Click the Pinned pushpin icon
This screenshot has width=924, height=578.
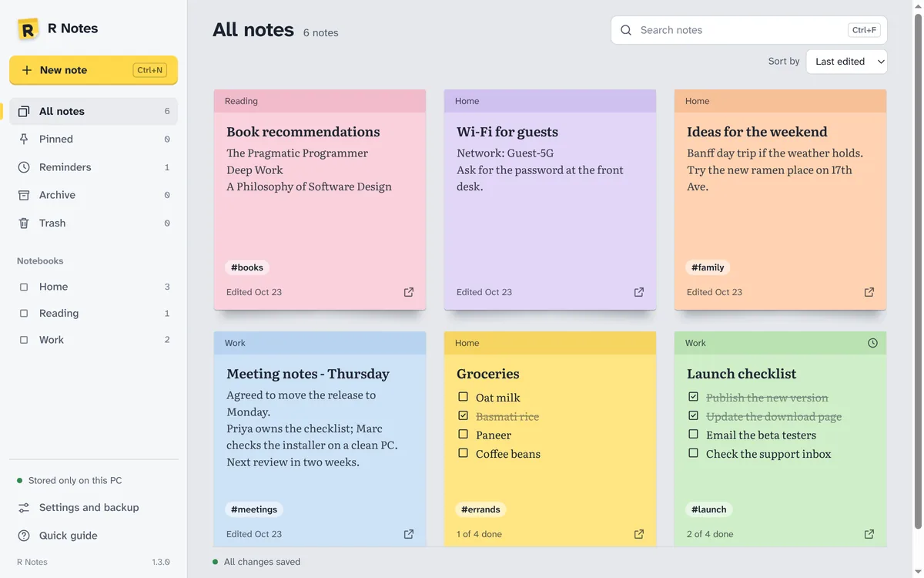[x=24, y=139]
